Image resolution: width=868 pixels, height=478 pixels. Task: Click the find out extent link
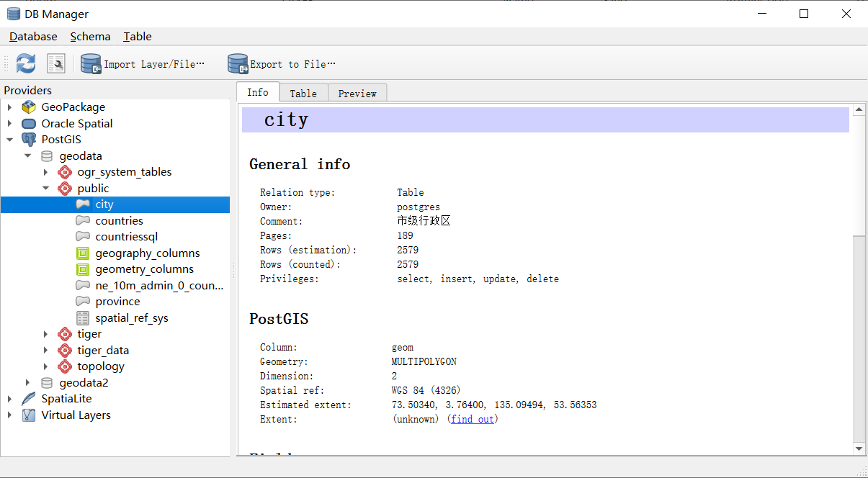473,419
